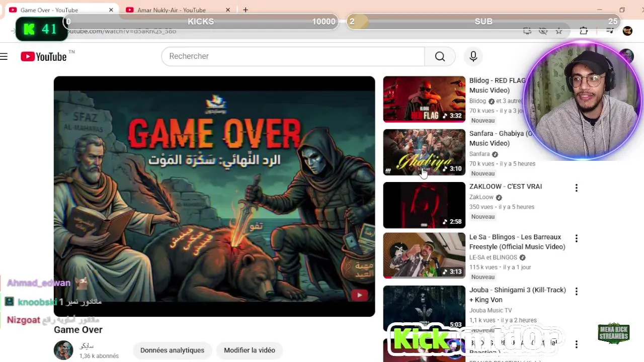This screenshot has width=644, height=362.
Task: Bookmark this page with the star icon
Action: click(559, 31)
